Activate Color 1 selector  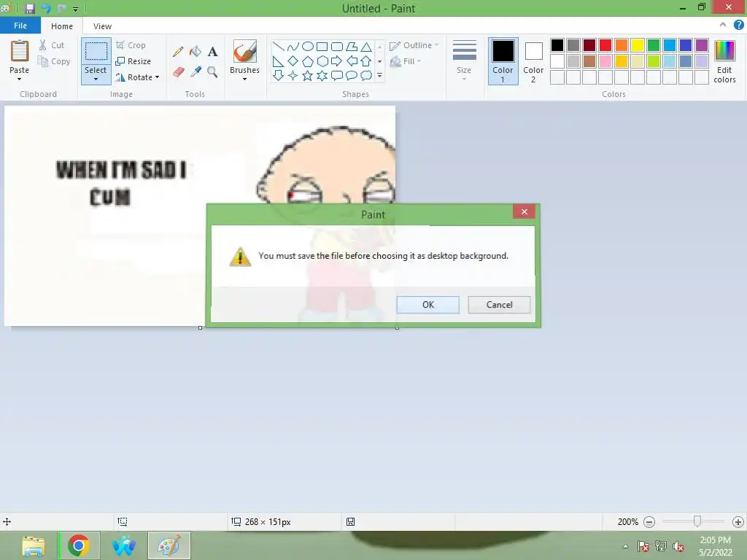point(503,62)
